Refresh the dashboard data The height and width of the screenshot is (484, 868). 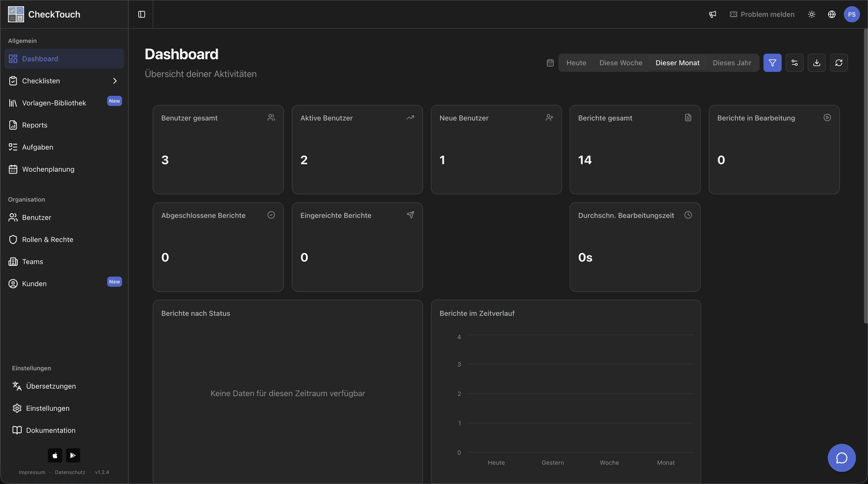pos(839,62)
